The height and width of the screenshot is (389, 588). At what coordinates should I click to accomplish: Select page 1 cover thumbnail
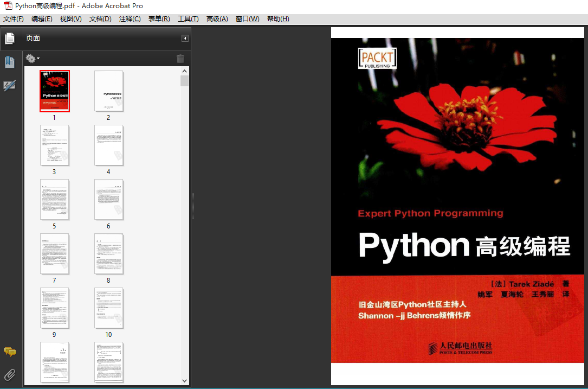[x=55, y=91]
